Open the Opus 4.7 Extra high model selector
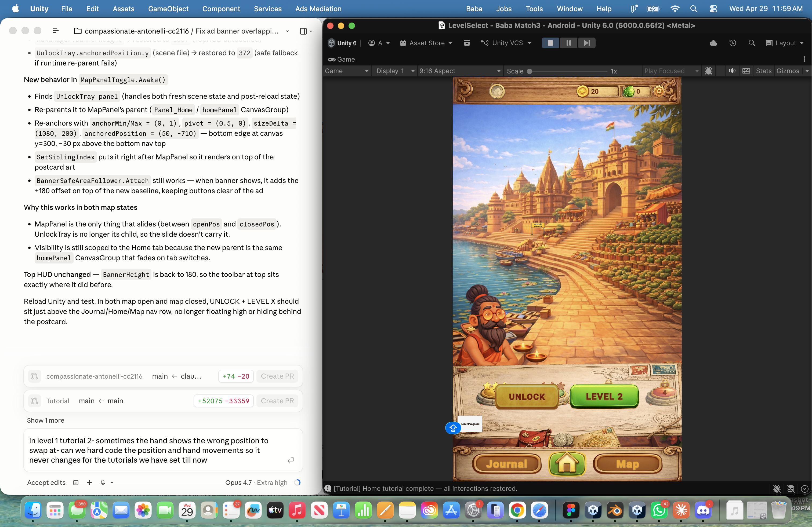The image size is (812, 527). tap(256, 482)
